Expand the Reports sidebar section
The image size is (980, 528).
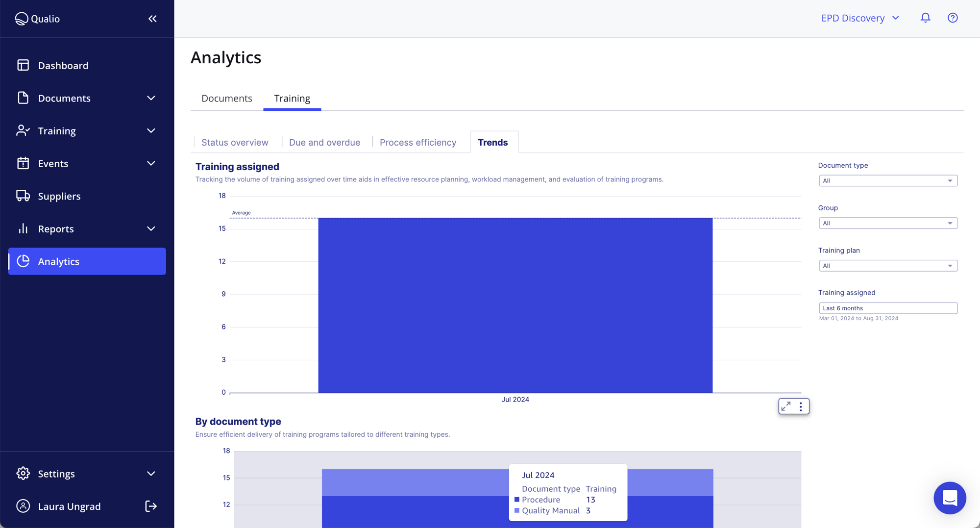(151, 228)
